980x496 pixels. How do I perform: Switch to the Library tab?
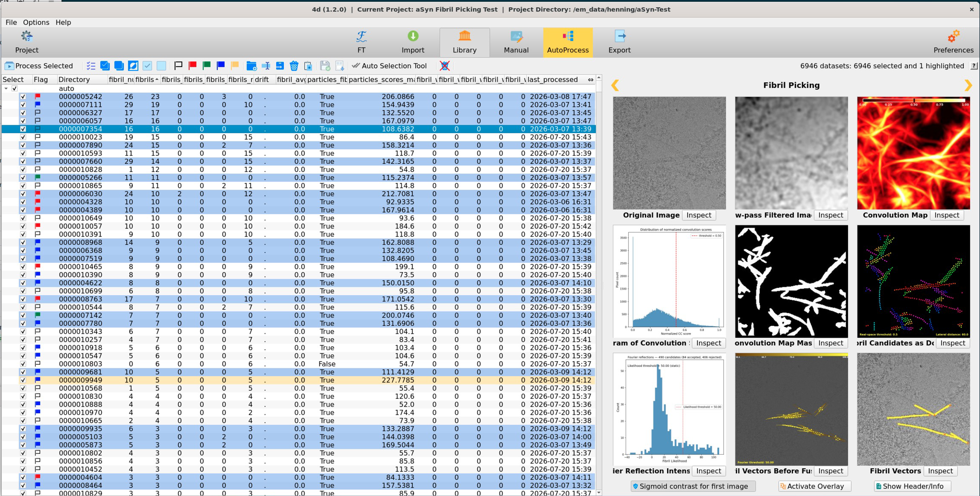click(x=464, y=42)
